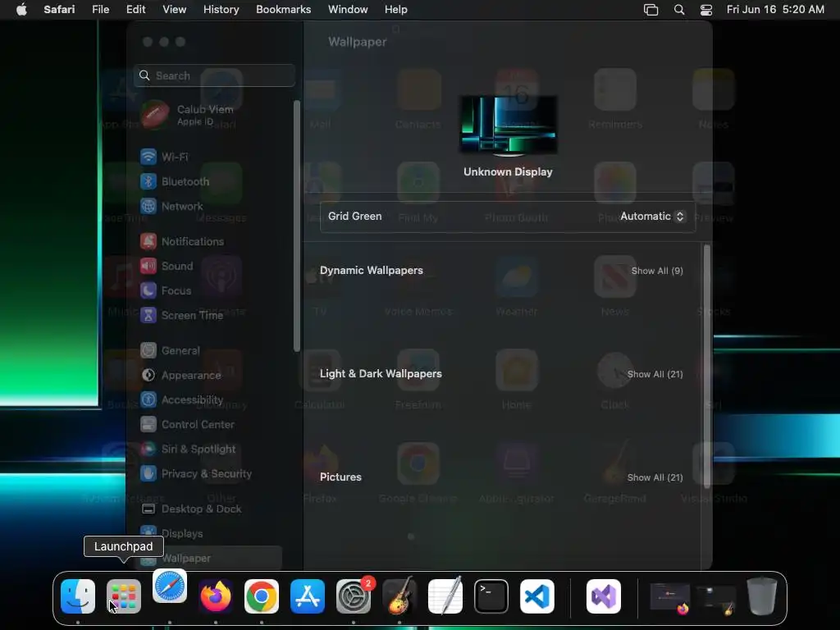Open the Help menu

(396, 10)
